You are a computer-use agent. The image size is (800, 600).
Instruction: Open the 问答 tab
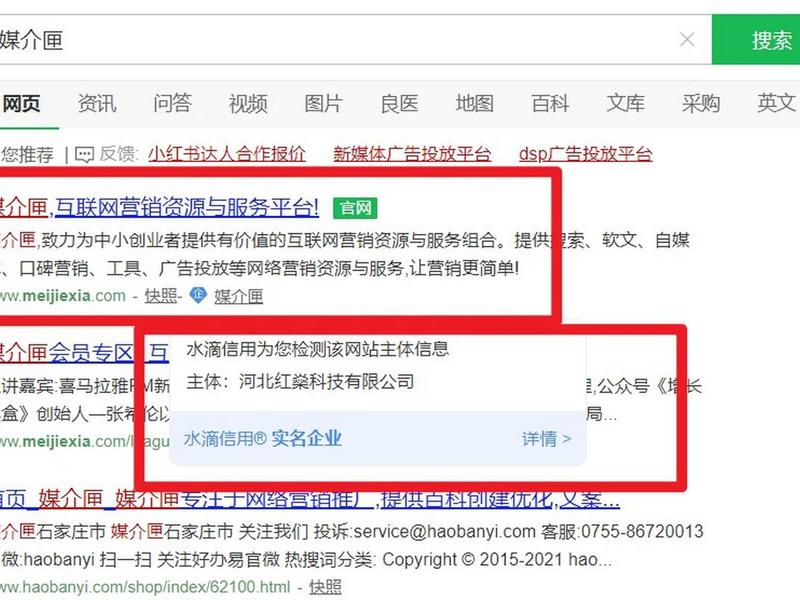click(172, 104)
